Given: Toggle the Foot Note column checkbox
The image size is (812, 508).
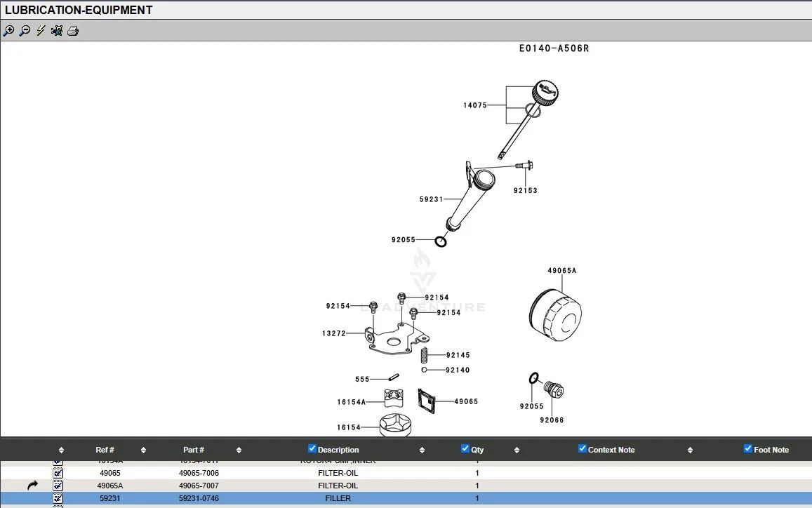Looking at the screenshot, I should [748, 449].
